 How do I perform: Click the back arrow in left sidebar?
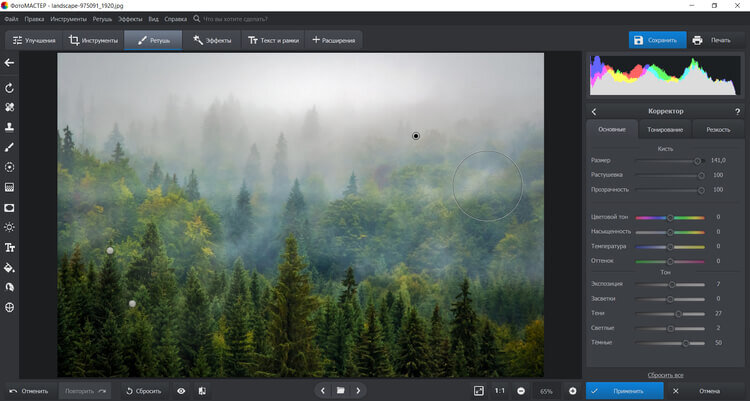[9, 63]
